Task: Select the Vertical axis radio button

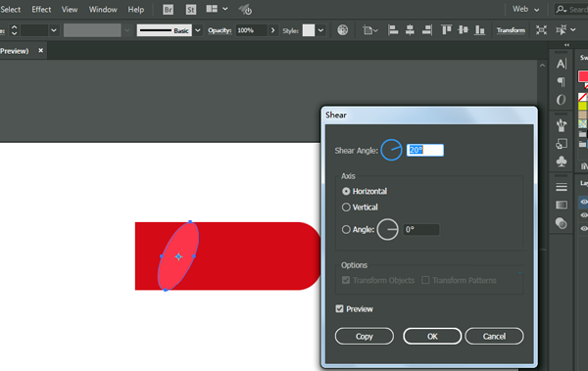Action: click(346, 208)
